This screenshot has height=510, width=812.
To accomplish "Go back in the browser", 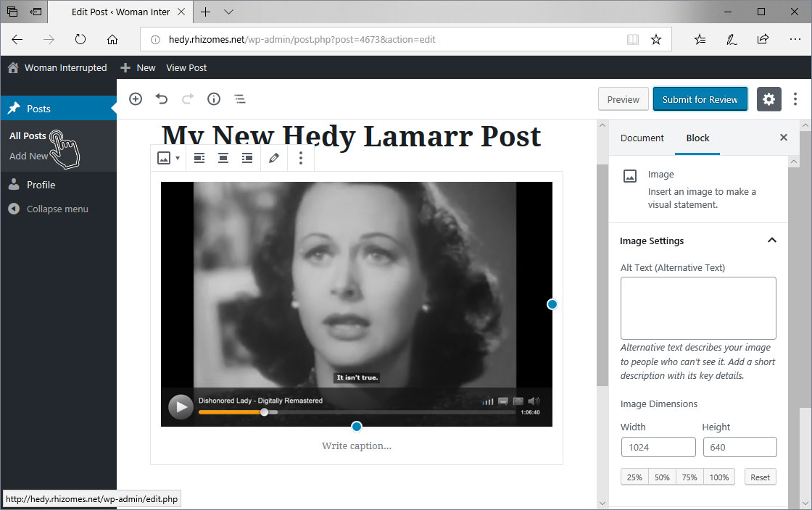I will pyautogui.click(x=17, y=39).
